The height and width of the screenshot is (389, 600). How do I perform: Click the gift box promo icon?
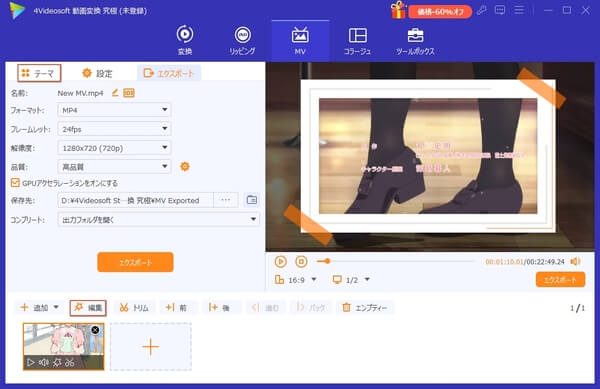click(x=398, y=10)
